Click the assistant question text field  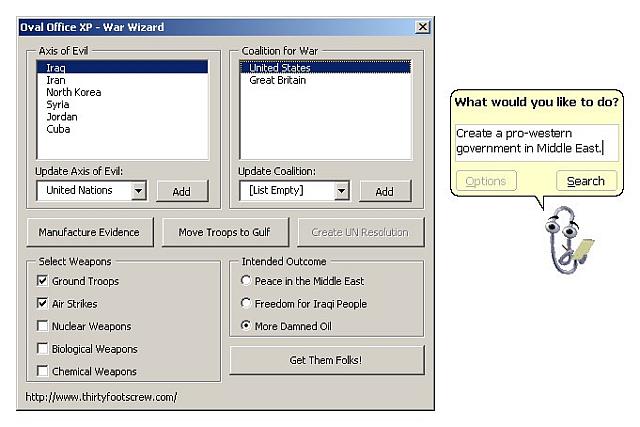(x=537, y=142)
